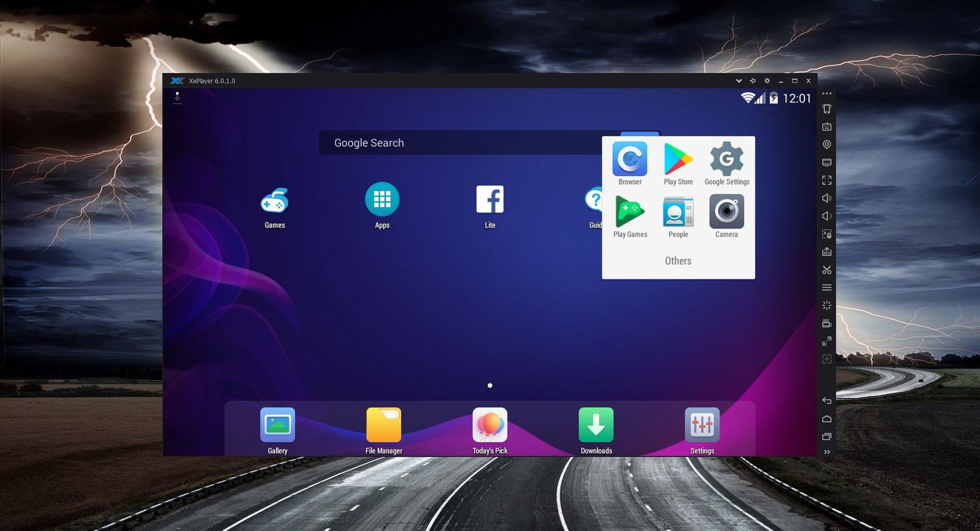The image size is (980, 531).
Task: Open title bar dropdown arrow menu
Action: point(738,81)
